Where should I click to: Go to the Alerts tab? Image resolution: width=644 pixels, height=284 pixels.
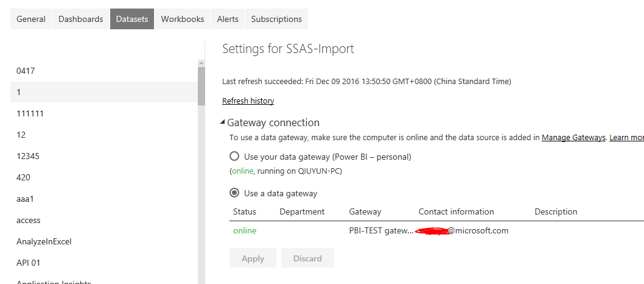[x=228, y=19]
